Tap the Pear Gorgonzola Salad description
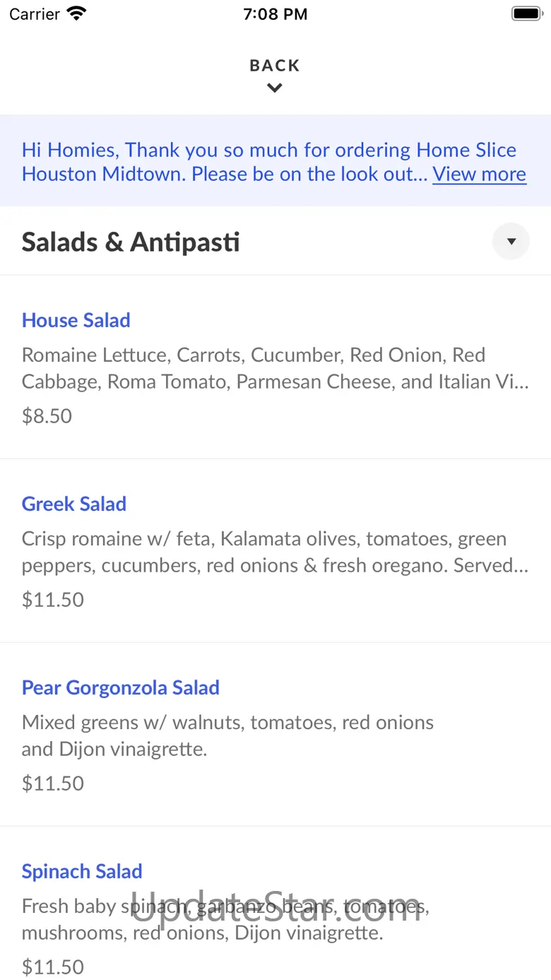The height and width of the screenshot is (980, 551). tap(228, 736)
